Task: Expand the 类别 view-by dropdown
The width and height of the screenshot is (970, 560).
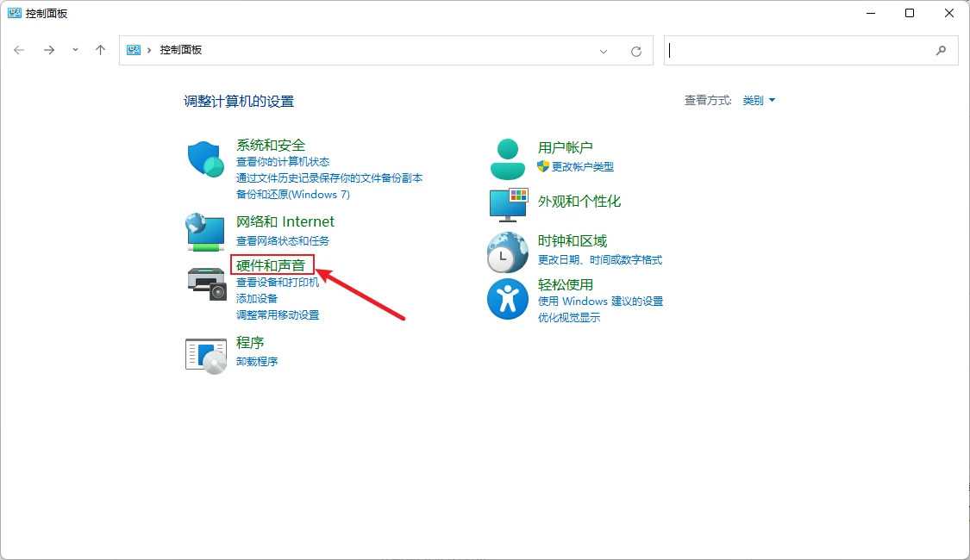Action: click(x=759, y=100)
